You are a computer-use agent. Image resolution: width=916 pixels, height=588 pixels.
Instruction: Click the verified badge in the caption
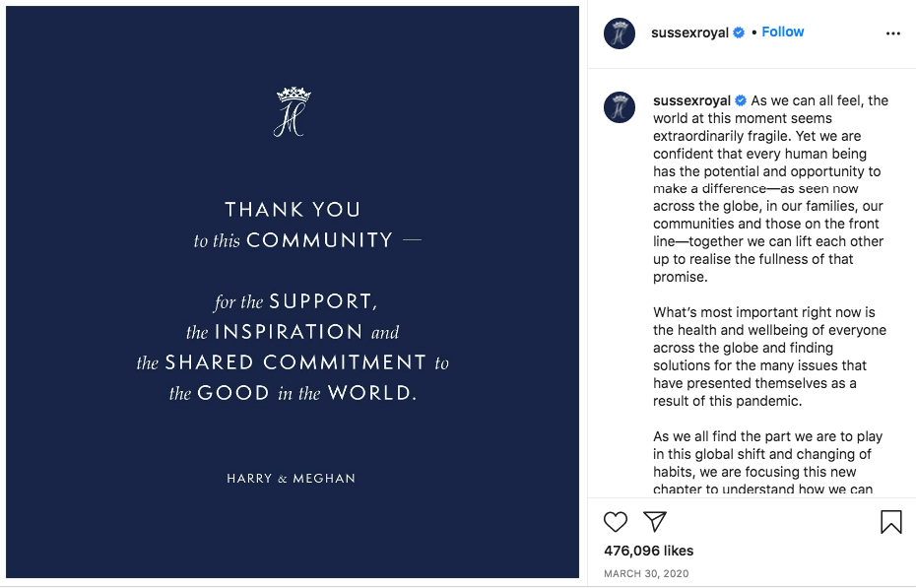(740, 100)
